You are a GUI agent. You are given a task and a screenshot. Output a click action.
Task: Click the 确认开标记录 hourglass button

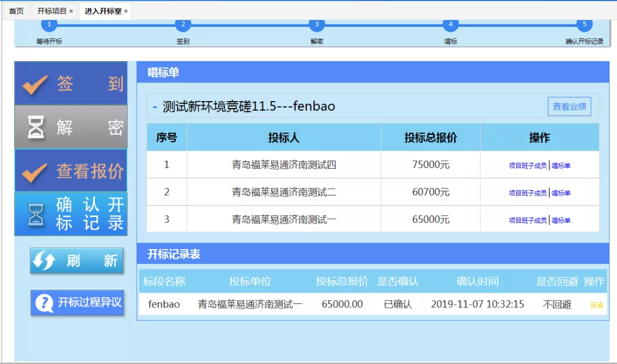pyautogui.click(x=71, y=214)
